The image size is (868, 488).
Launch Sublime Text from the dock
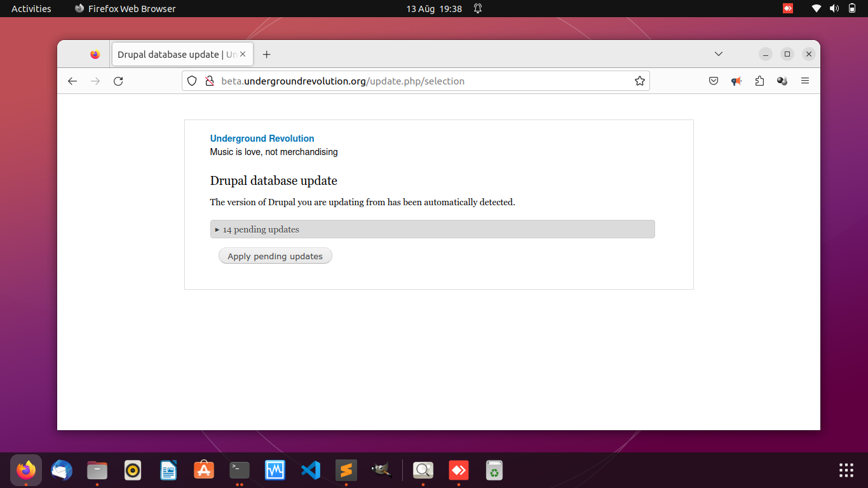point(346,470)
